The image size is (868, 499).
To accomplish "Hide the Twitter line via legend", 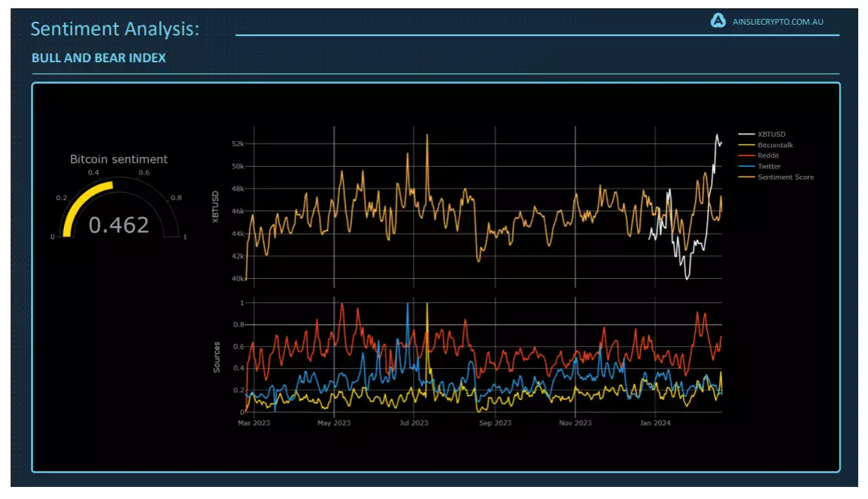I will coord(769,166).
